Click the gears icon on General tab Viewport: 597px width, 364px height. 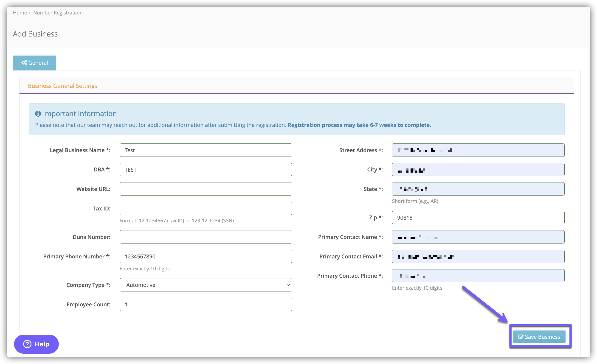24,63
